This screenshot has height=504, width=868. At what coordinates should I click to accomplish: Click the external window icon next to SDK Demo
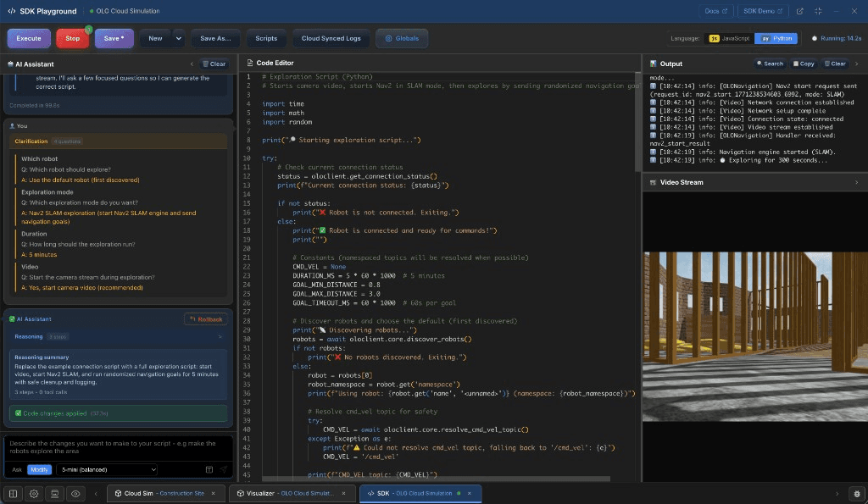(800, 11)
